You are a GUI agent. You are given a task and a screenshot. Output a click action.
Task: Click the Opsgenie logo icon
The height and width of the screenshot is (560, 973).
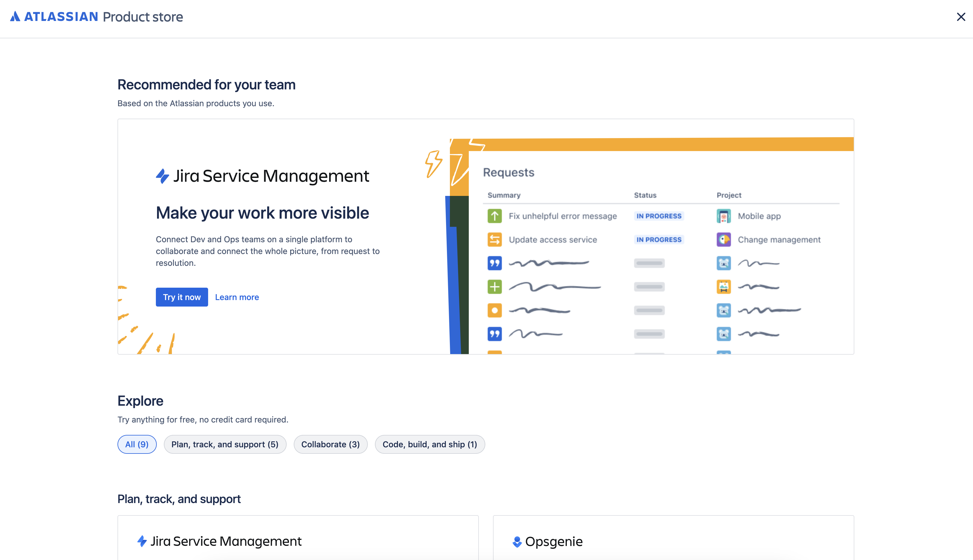point(517,542)
